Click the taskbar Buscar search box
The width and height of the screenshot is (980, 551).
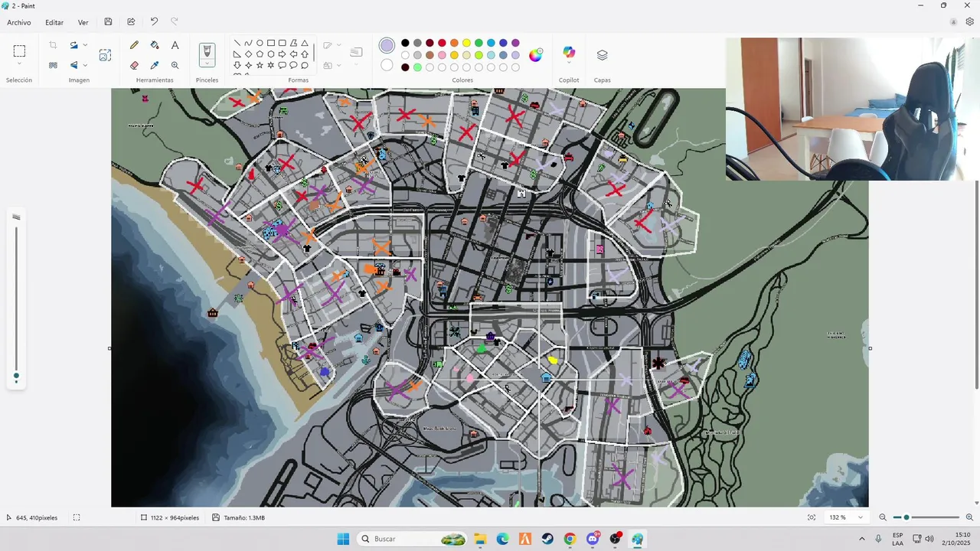click(x=413, y=539)
